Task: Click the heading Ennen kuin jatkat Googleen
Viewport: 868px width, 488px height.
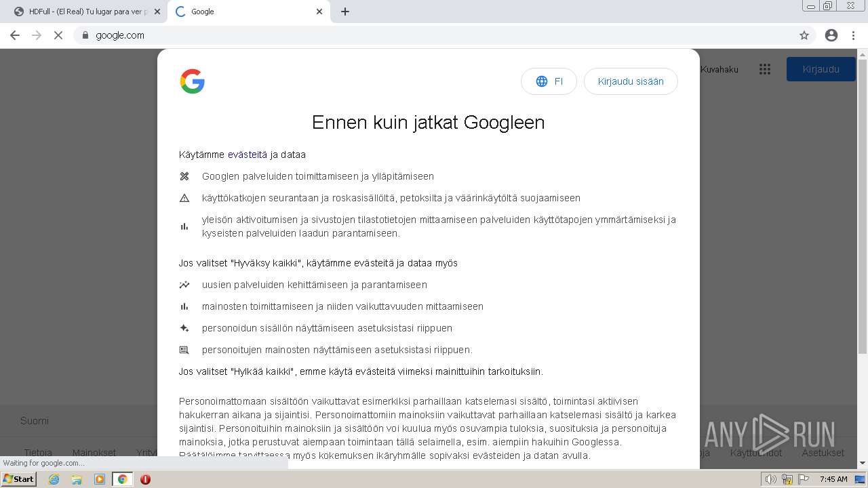Action: pos(428,123)
